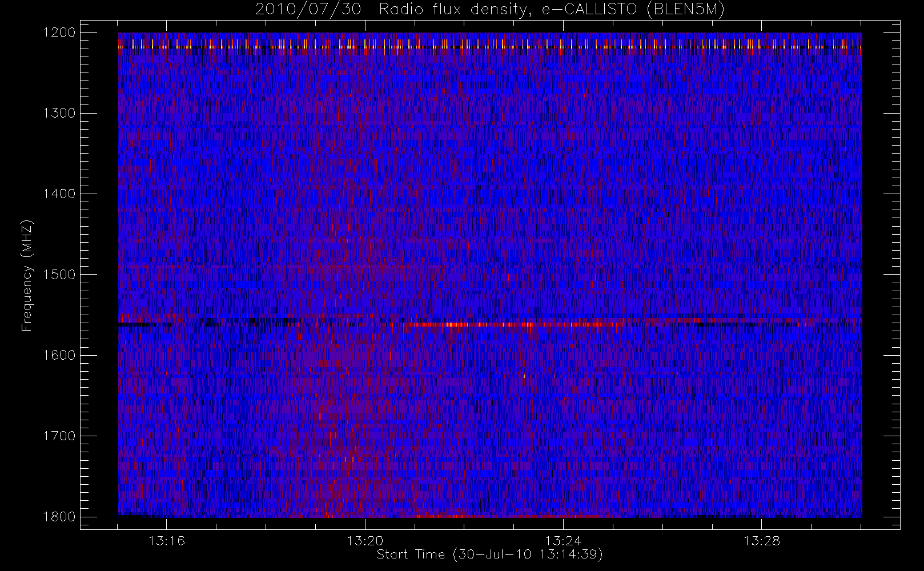Click the 1200 frequency tick label
Viewport: 924px width, 571px height.
click(x=59, y=33)
